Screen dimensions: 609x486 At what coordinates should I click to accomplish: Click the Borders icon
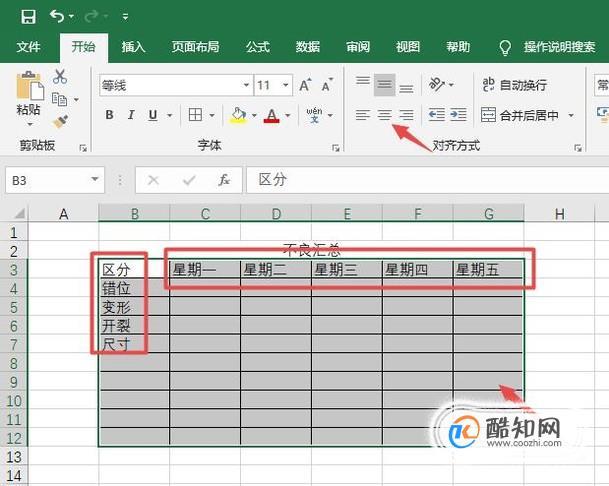pyautogui.click(x=195, y=115)
